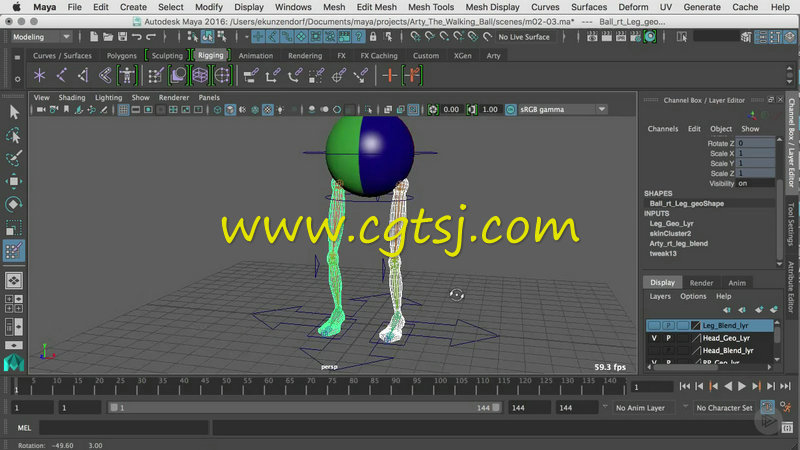Open the Apple menu
Screen dimensions: 800x450
click(x=16, y=7)
